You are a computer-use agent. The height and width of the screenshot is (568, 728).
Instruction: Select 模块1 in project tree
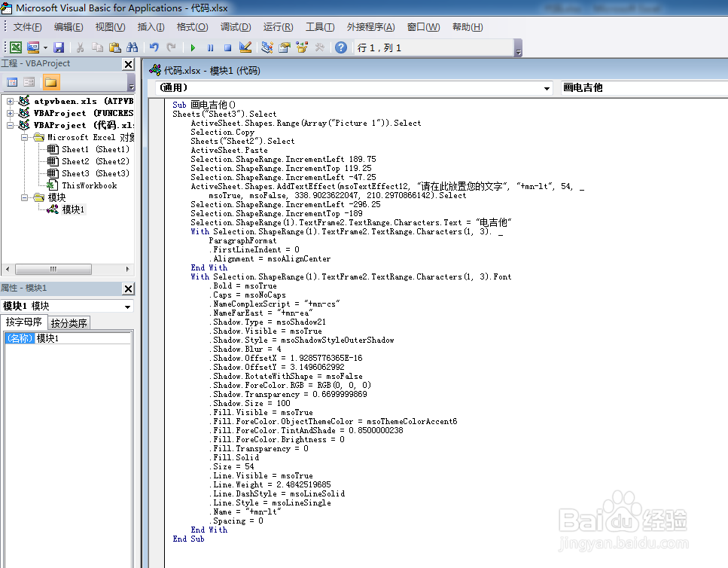click(x=73, y=209)
